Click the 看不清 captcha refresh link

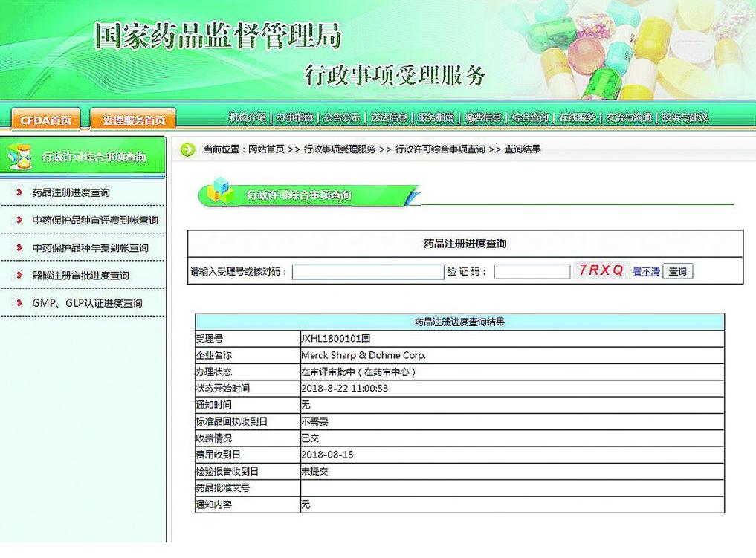click(646, 272)
